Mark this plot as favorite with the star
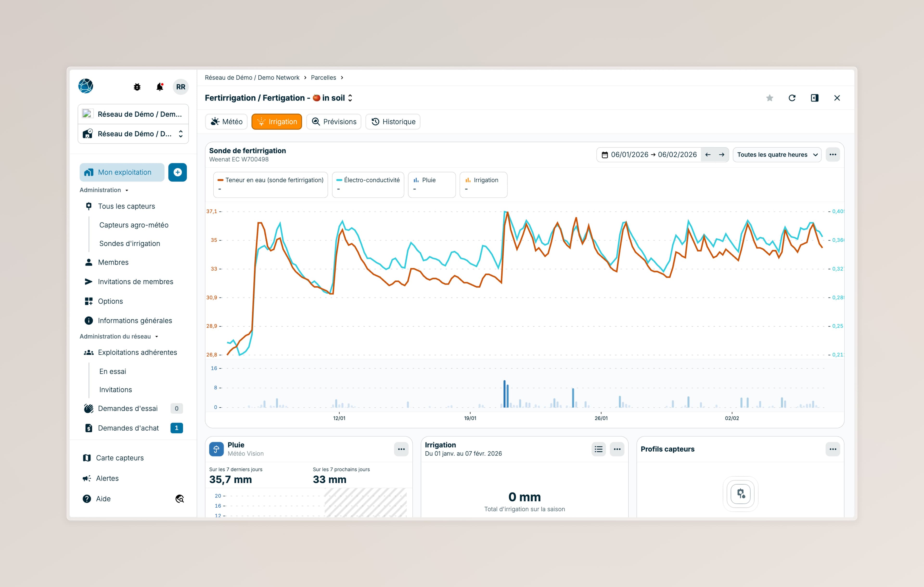Image resolution: width=924 pixels, height=587 pixels. click(x=769, y=98)
